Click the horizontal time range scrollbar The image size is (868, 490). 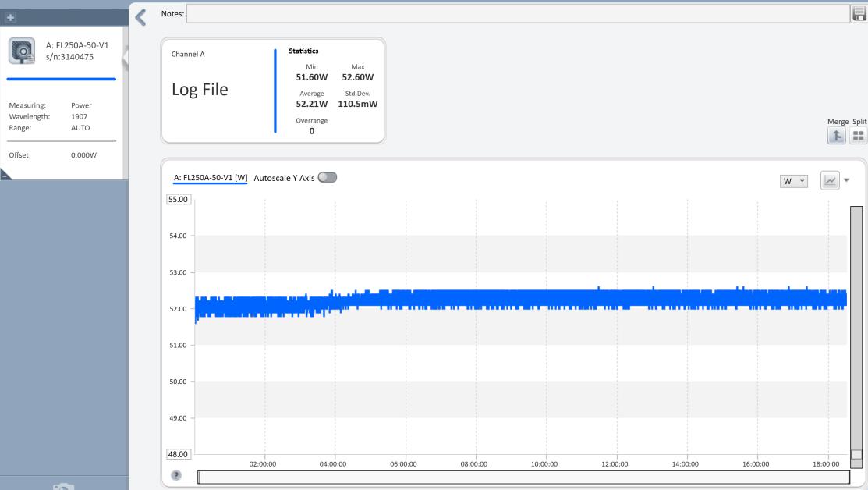(x=523, y=477)
